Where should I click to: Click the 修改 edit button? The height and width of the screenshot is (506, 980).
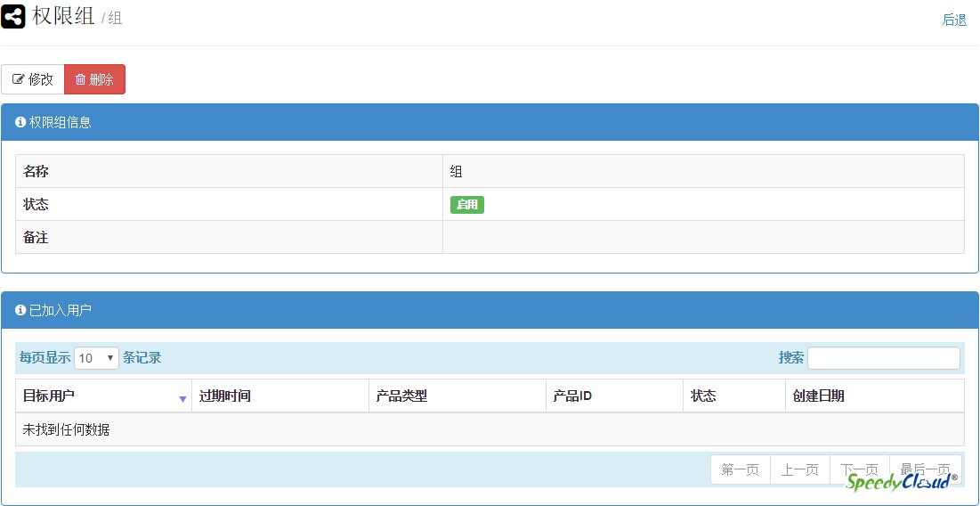[x=33, y=79]
